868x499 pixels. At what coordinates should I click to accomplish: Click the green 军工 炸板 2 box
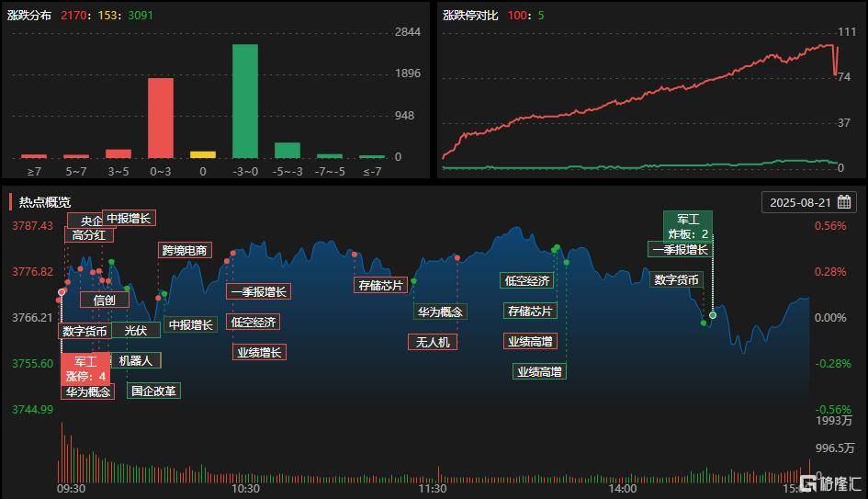pos(688,226)
